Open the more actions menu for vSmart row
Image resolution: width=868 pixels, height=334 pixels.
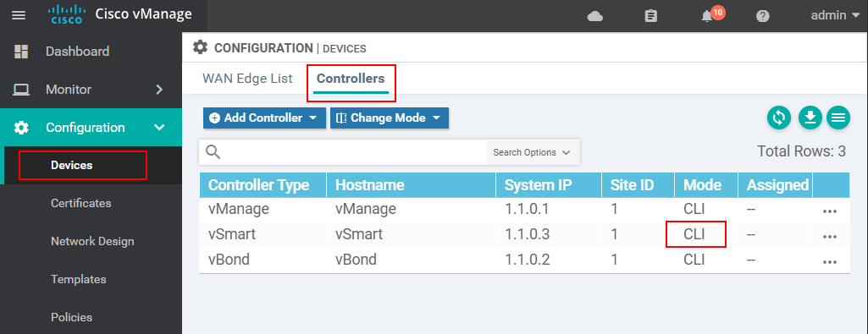[829, 237]
